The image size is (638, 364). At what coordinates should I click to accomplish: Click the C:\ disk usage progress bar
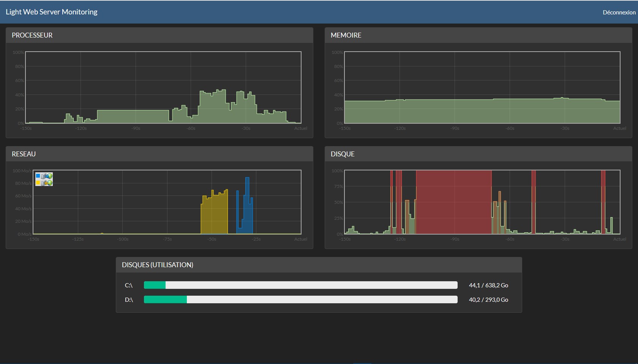(x=301, y=285)
